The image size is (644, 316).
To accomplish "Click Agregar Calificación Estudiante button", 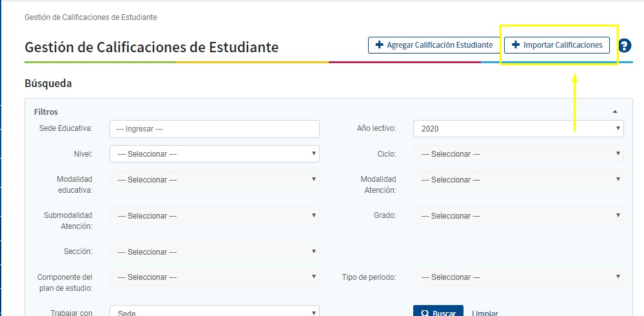I will pyautogui.click(x=433, y=45).
